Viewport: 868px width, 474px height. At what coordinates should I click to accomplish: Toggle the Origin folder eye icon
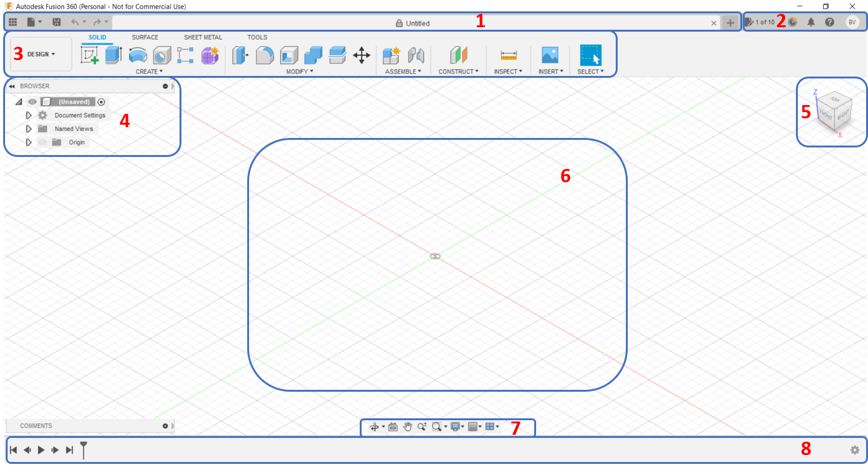pos(42,142)
